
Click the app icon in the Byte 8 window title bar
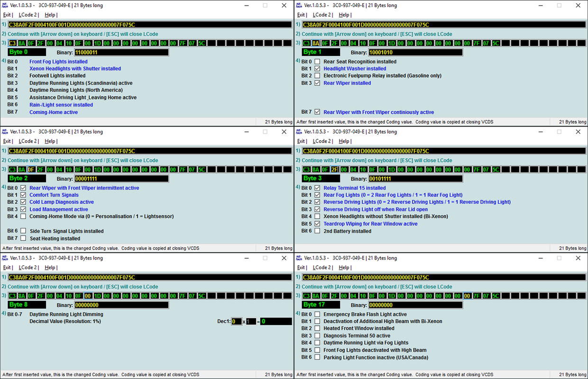click(5, 258)
